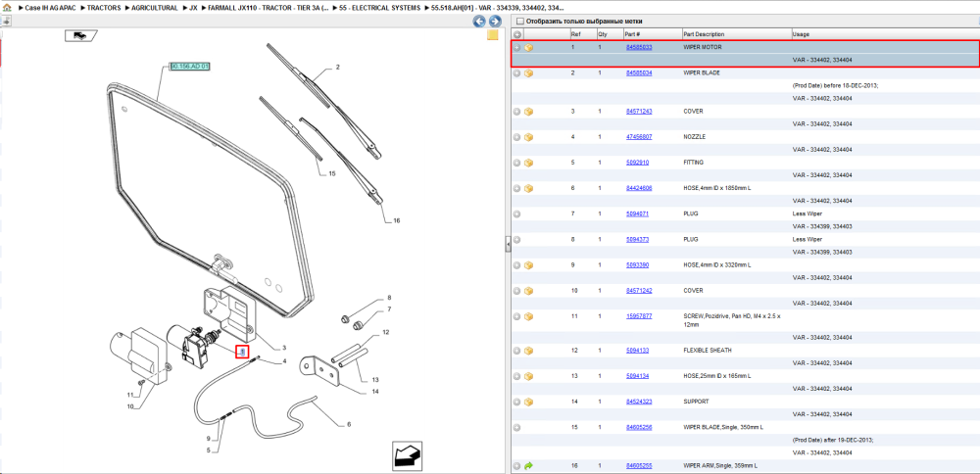Click callout number 15 in the diagram
The height and width of the screenshot is (474, 980).
pyautogui.click(x=332, y=174)
